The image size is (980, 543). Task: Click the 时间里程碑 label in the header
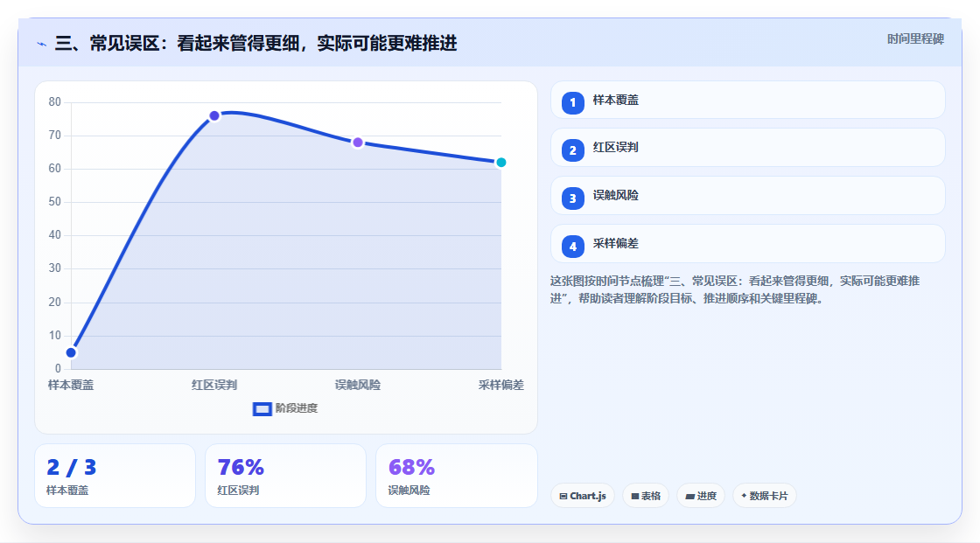[915, 38]
